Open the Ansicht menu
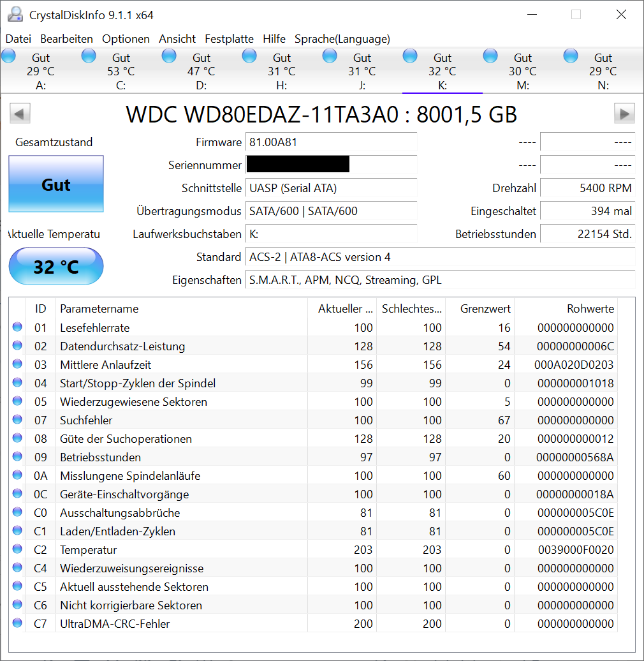This screenshot has height=661, width=644. [177, 39]
